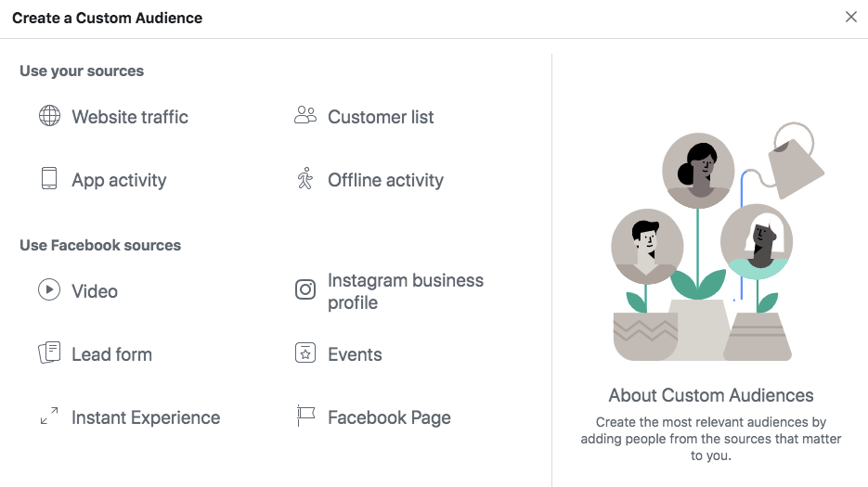Click the star calendar Events icon
Viewport: 868px width, 487px height.
point(305,353)
